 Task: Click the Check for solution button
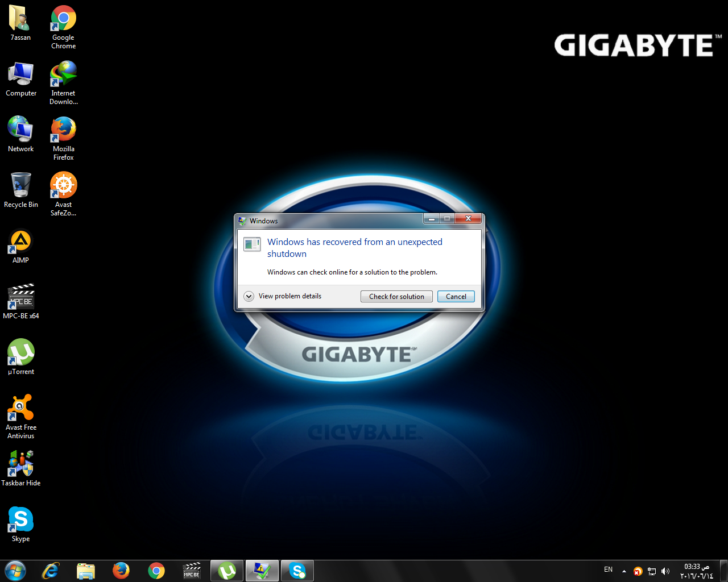point(396,297)
